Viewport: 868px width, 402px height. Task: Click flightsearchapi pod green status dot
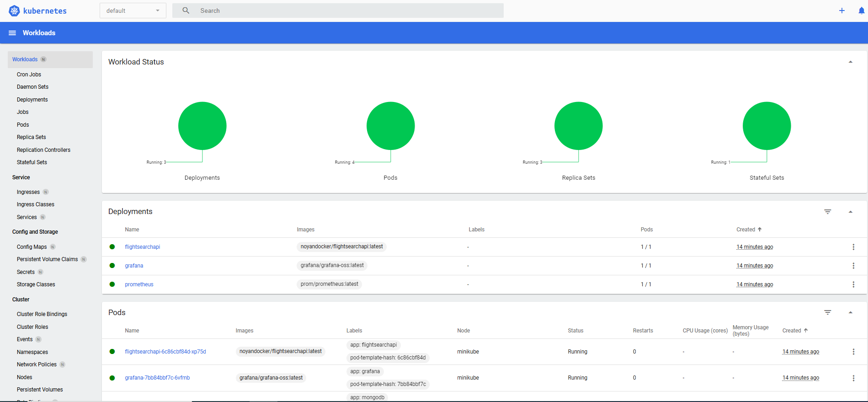point(112,352)
